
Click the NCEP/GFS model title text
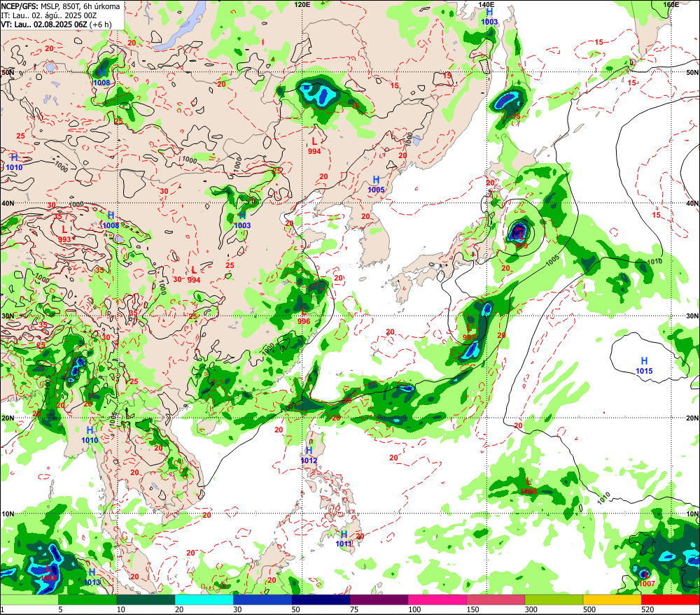(59, 6)
